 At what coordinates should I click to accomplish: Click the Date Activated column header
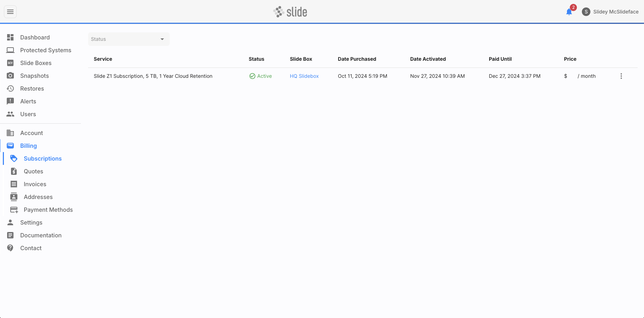pyautogui.click(x=428, y=59)
